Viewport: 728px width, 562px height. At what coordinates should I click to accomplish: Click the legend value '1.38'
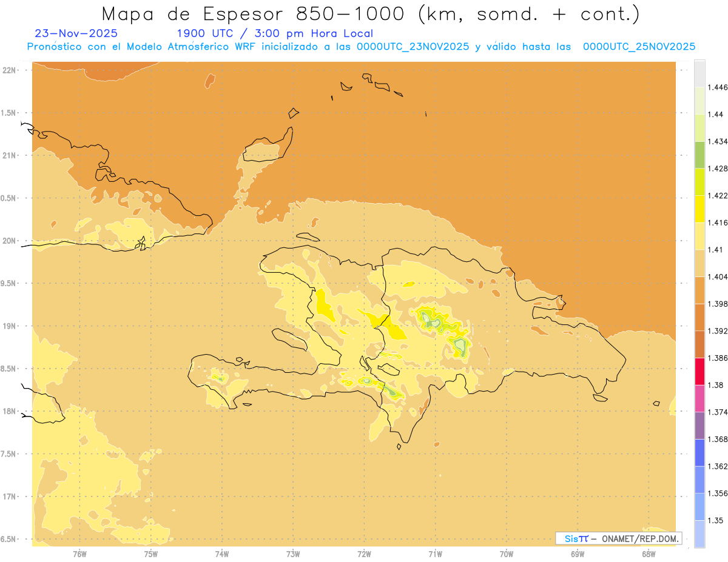click(x=715, y=385)
